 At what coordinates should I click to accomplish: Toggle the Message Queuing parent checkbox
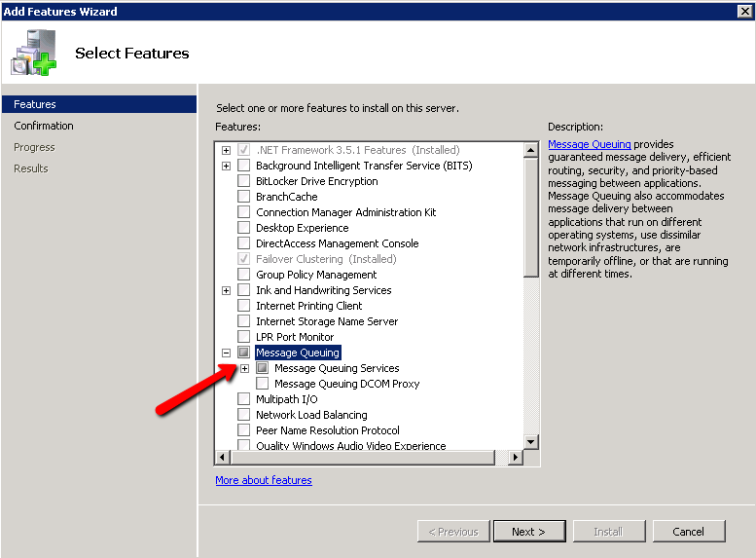point(244,353)
